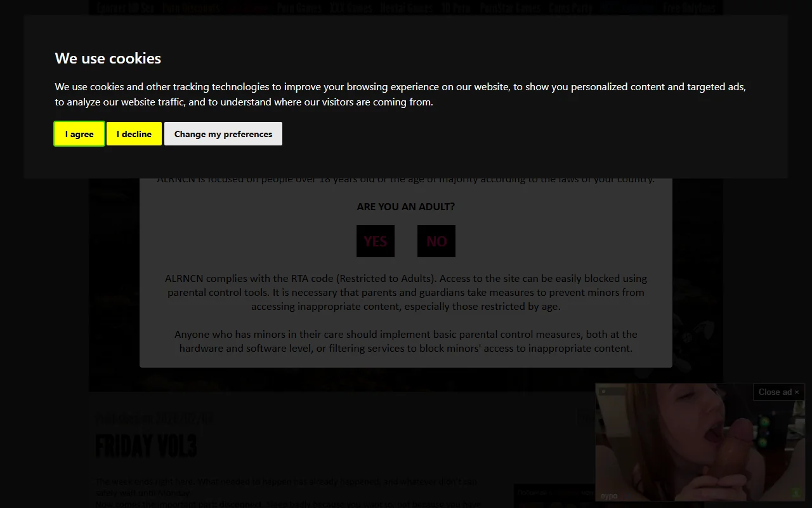This screenshot has height=508, width=812.
Task: Open the Escorts HD Sex section
Action: (x=125, y=8)
